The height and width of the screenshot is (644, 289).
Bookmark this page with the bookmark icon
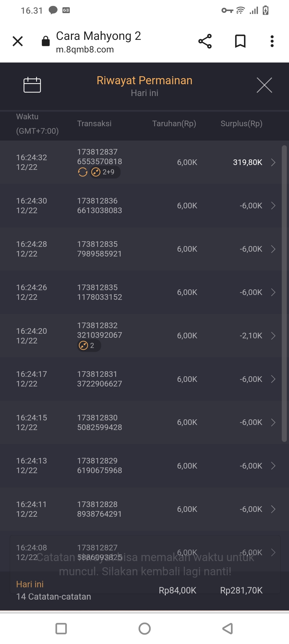240,41
